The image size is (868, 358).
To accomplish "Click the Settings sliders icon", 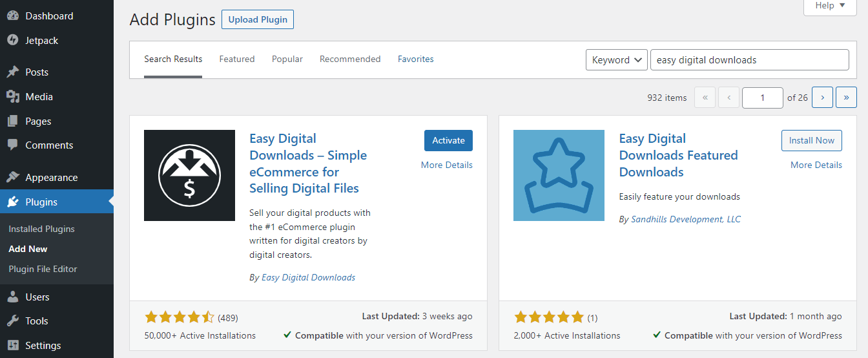I will click(x=13, y=346).
